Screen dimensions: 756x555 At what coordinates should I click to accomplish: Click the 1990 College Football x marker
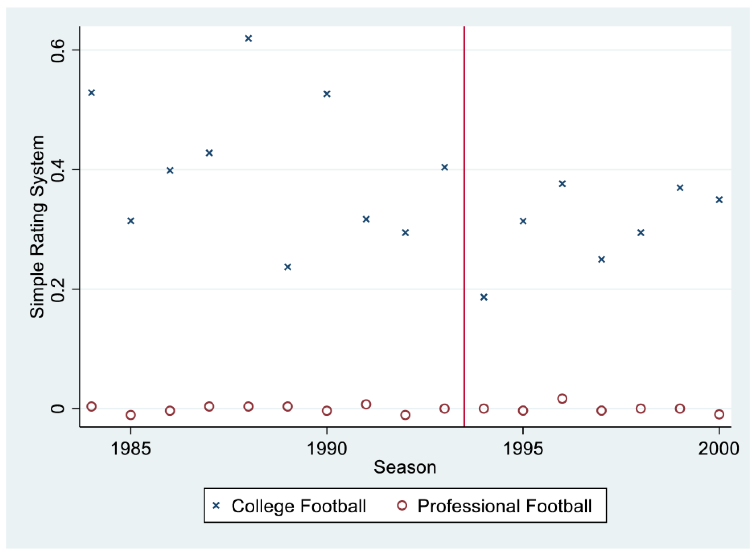(x=327, y=94)
